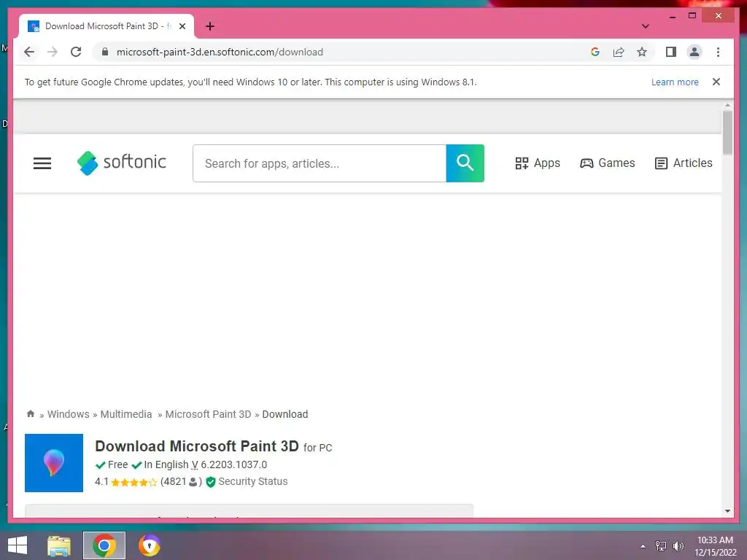Open File Explorer from the taskbar
747x560 pixels.
(x=59, y=545)
